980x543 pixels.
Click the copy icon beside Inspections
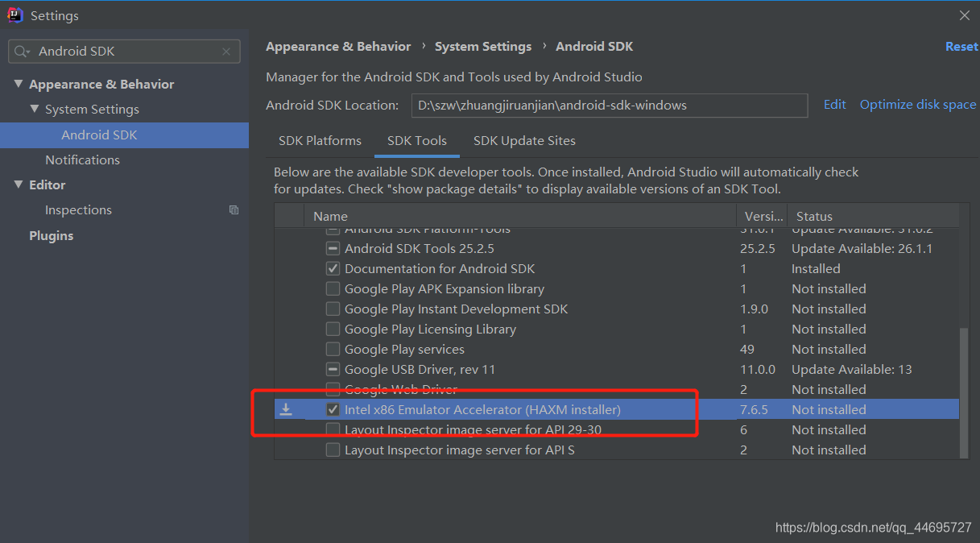pos(234,210)
